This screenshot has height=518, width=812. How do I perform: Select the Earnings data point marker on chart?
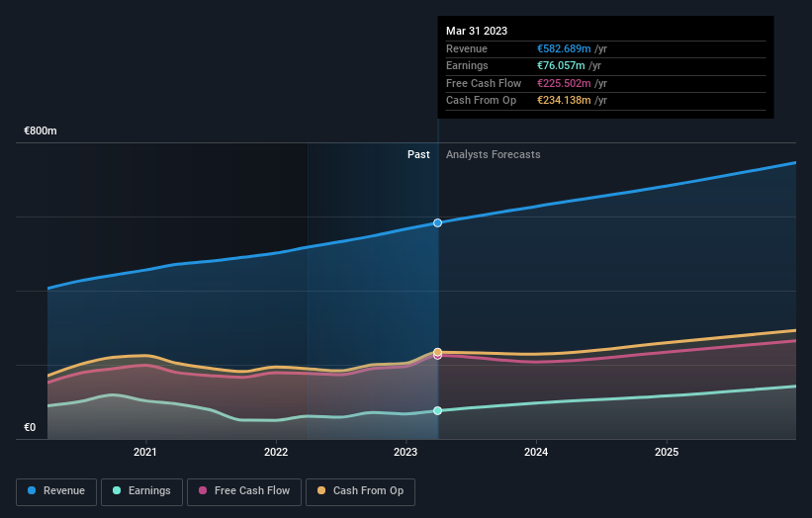[x=437, y=411]
